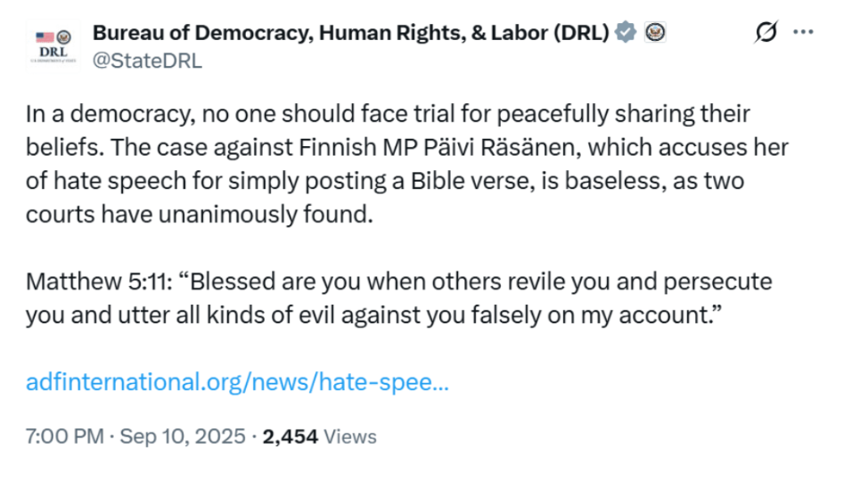View the 2,454 view count number
Viewport: 868px width, 489px height.
tap(290, 436)
